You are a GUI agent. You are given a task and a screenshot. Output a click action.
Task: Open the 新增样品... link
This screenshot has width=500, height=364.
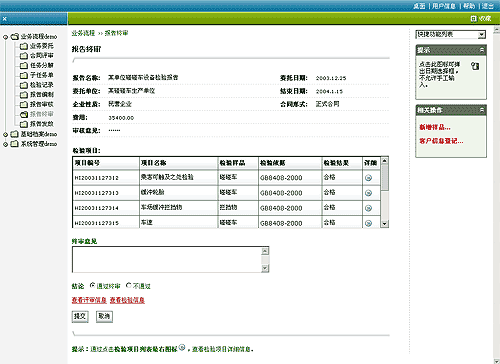click(x=435, y=127)
